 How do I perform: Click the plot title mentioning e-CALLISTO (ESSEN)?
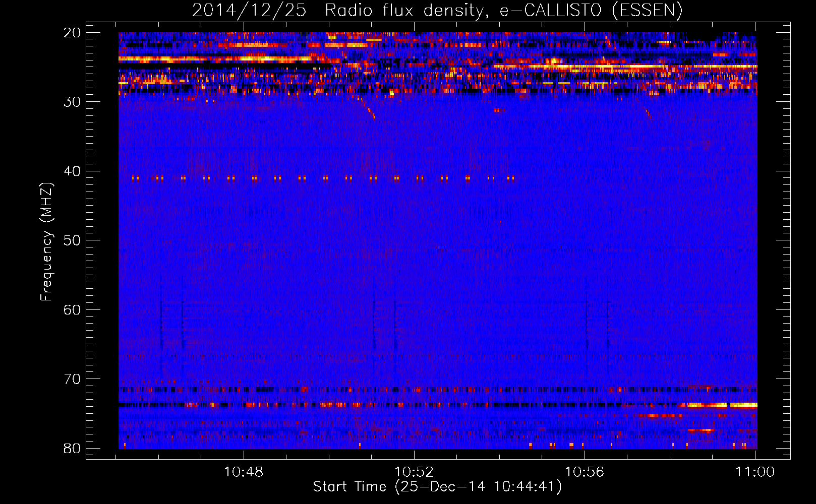pos(437,10)
